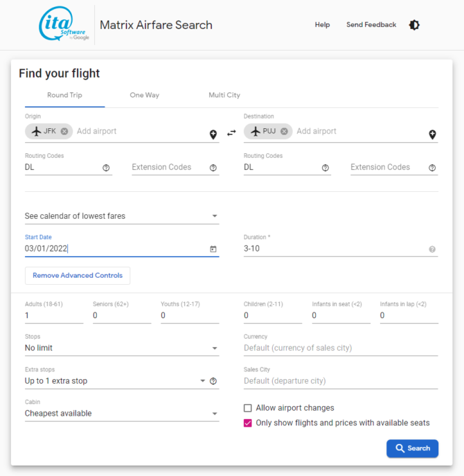The height and width of the screenshot is (476, 464).
Task: Open the Help link
Action: click(322, 25)
